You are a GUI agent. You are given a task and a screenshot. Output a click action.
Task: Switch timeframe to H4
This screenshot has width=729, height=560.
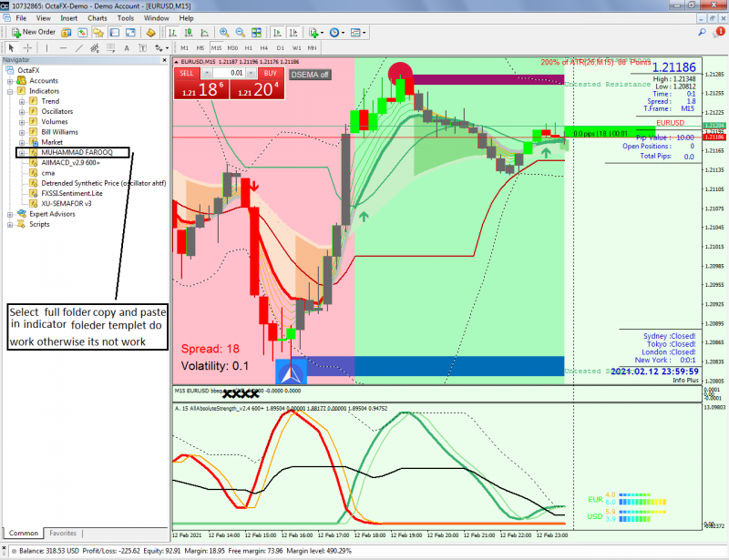pos(264,48)
